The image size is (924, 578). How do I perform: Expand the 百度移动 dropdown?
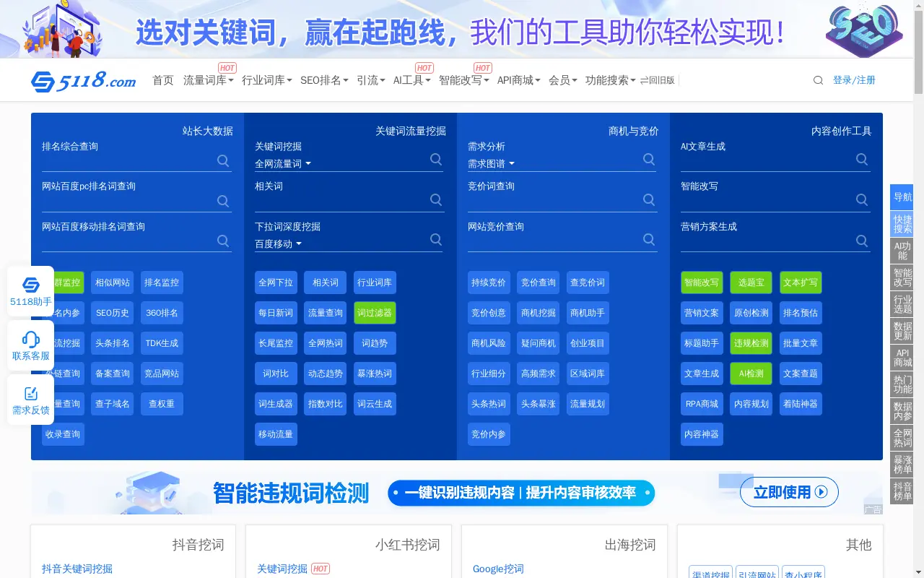(x=278, y=244)
